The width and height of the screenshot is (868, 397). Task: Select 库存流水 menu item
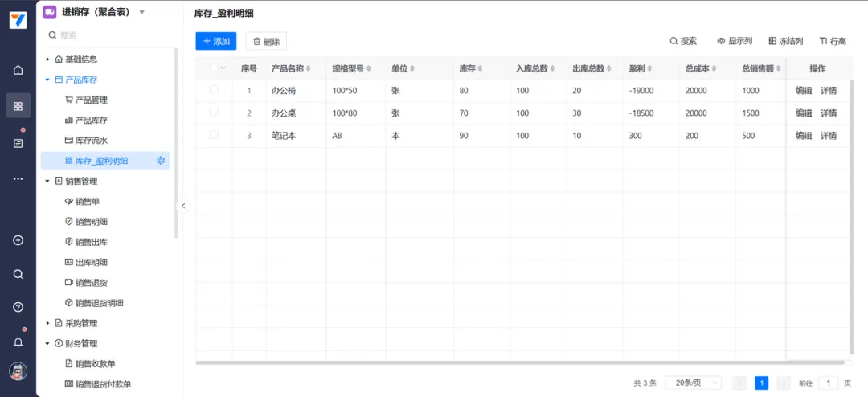(x=91, y=141)
